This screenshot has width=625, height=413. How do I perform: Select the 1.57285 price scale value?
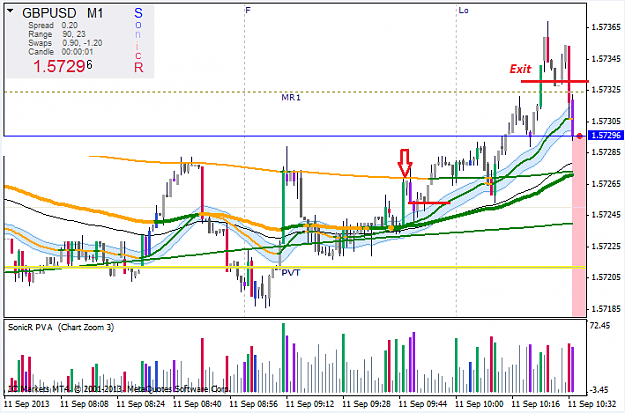pos(606,152)
